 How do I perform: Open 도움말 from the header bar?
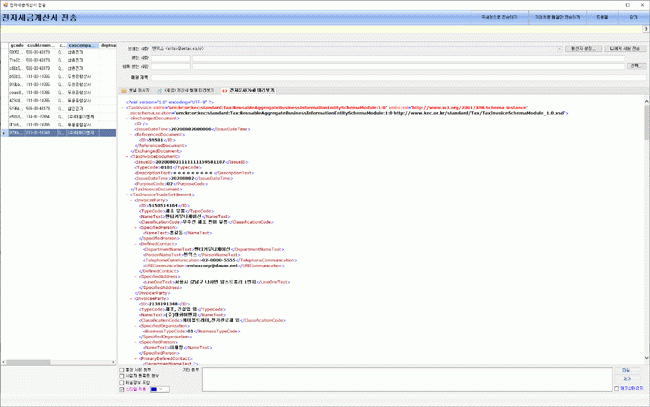[x=602, y=17]
